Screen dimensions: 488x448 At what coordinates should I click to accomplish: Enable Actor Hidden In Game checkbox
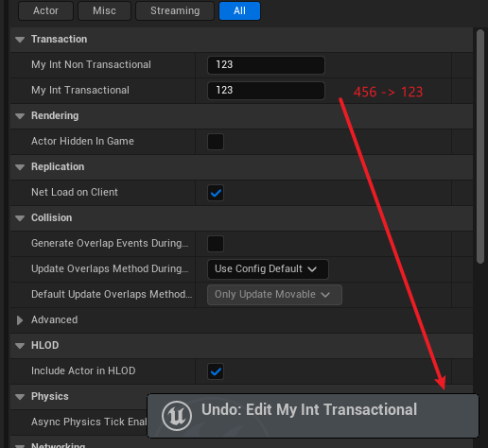point(216,142)
